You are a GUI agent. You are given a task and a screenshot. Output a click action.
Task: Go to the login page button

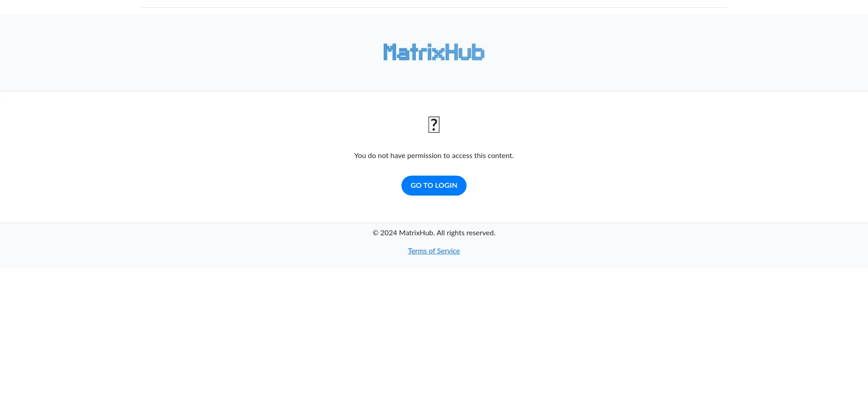pos(434,186)
